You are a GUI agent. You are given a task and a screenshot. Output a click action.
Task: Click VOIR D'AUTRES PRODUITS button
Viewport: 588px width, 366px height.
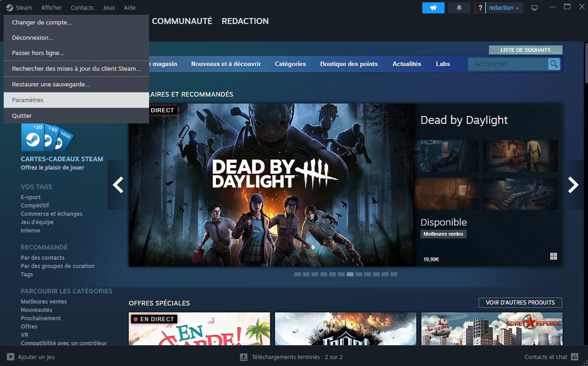click(x=520, y=303)
